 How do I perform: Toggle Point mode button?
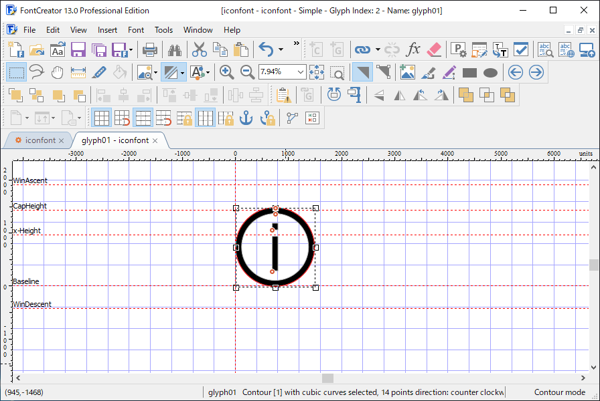(x=383, y=72)
